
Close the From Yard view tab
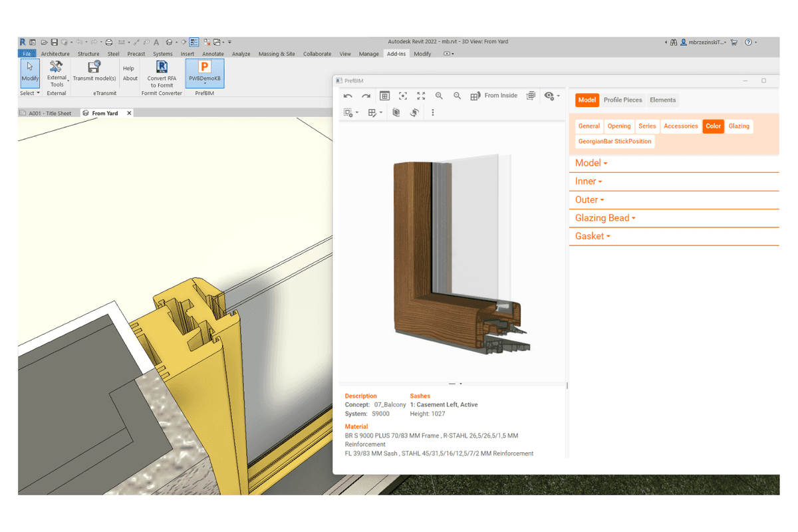coord(130,113)
